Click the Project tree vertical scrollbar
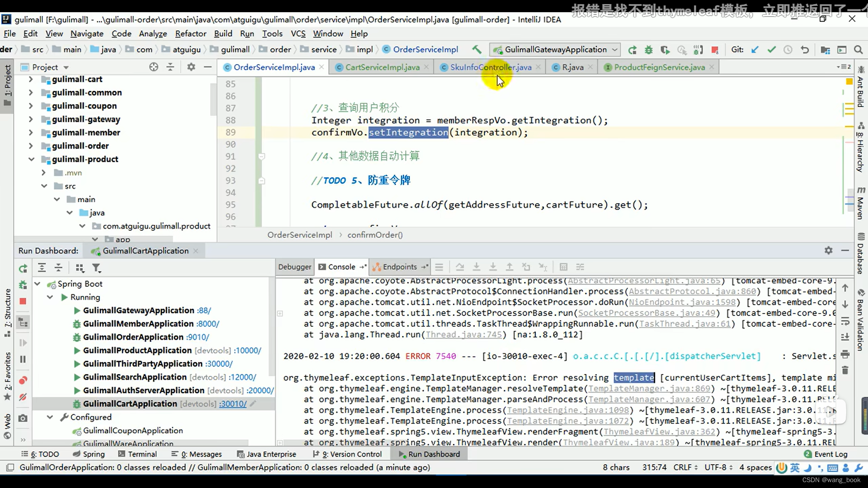Image resolution: width=868 pixels, height=488 pixels. click(x=213, y=99)
